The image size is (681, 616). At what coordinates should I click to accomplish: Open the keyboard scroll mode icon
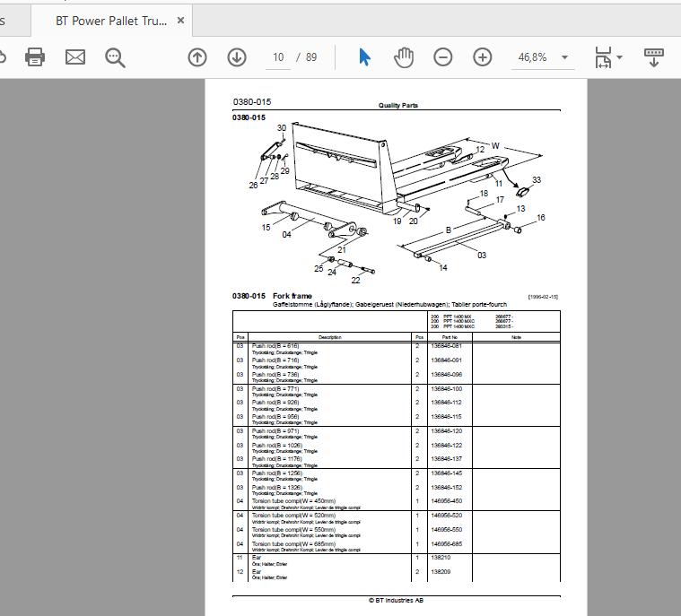(x=654, y=57)
